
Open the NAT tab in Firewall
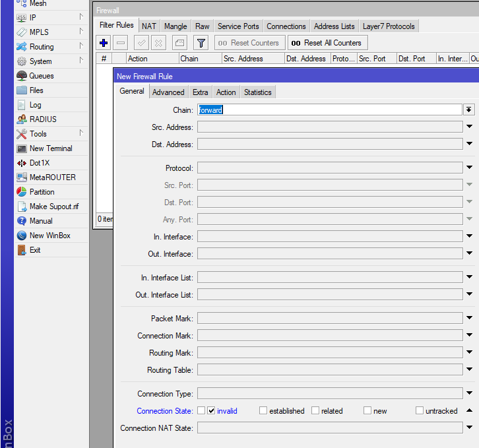pos(149,26)
